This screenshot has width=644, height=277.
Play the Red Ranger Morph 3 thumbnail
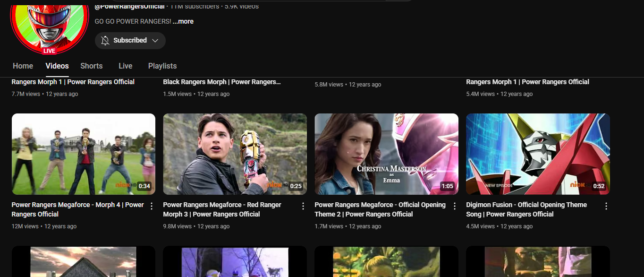[235, 154]
